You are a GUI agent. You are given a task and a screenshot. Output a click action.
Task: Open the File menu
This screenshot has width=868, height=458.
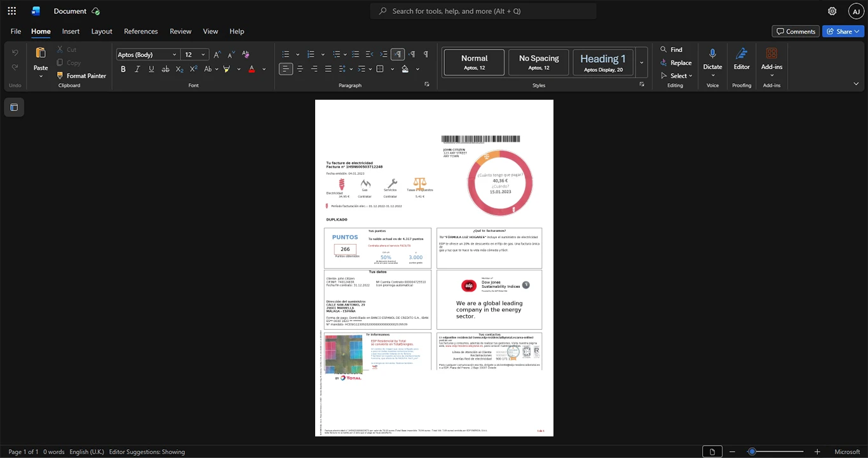16,31
